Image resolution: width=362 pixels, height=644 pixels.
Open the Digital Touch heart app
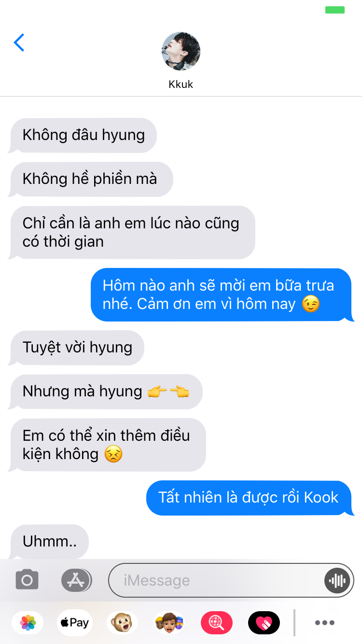pos(264,623)
